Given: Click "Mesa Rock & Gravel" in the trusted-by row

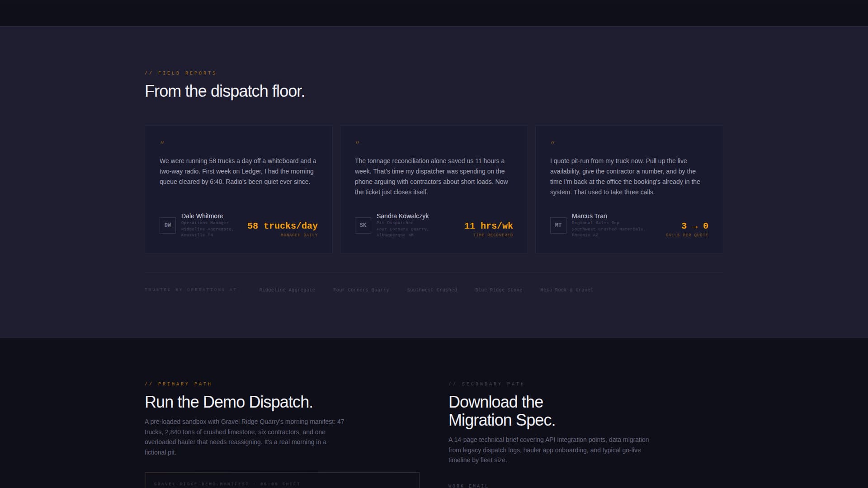Looking at the screenshot, I should coord(566,290).
